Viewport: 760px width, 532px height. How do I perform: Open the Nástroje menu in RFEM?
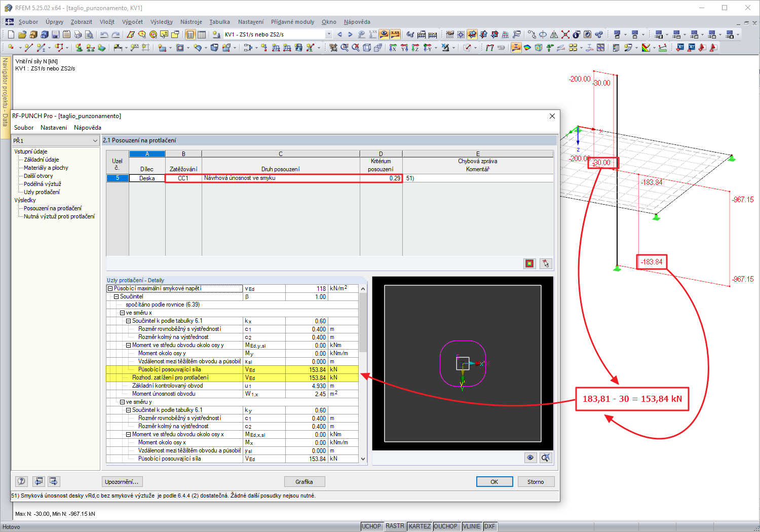[x=191, y=22]
